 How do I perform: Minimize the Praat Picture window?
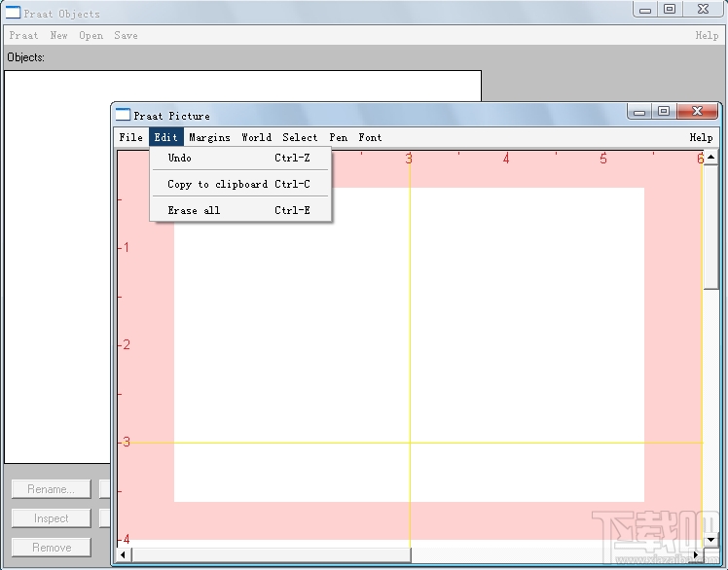[639, 111]
